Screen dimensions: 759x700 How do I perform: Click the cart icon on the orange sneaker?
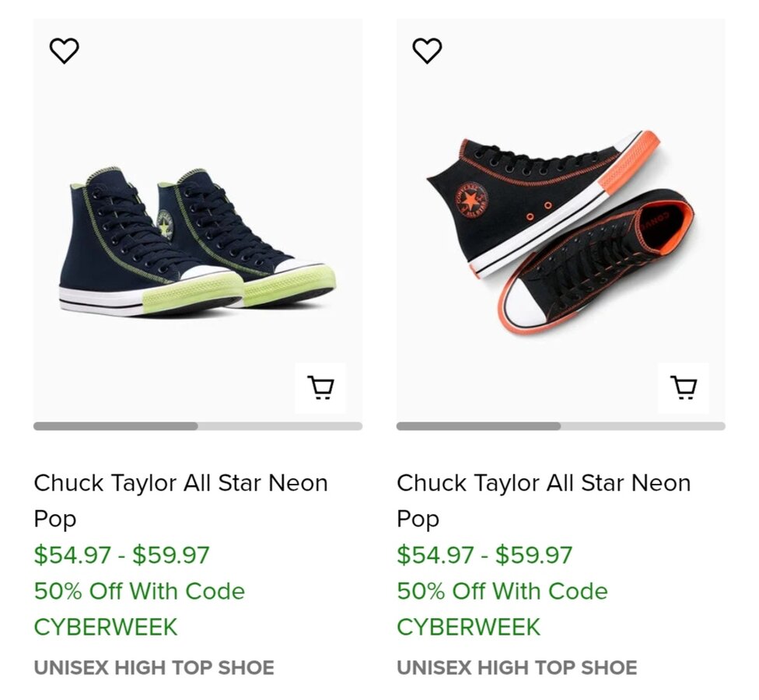point(684,387)
